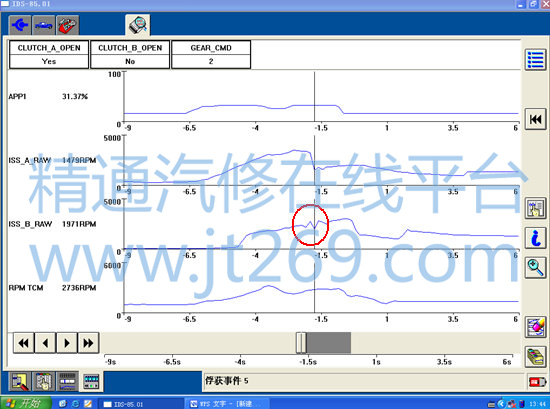
Task: Click the hand-pointer selection icon on right
Action: click(x=535, y=208)
